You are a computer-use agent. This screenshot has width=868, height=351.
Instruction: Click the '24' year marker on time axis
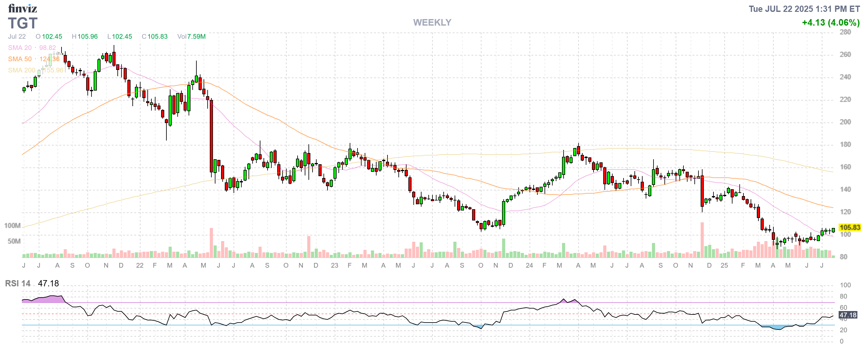pyautogui.click(x=529, y=265)
